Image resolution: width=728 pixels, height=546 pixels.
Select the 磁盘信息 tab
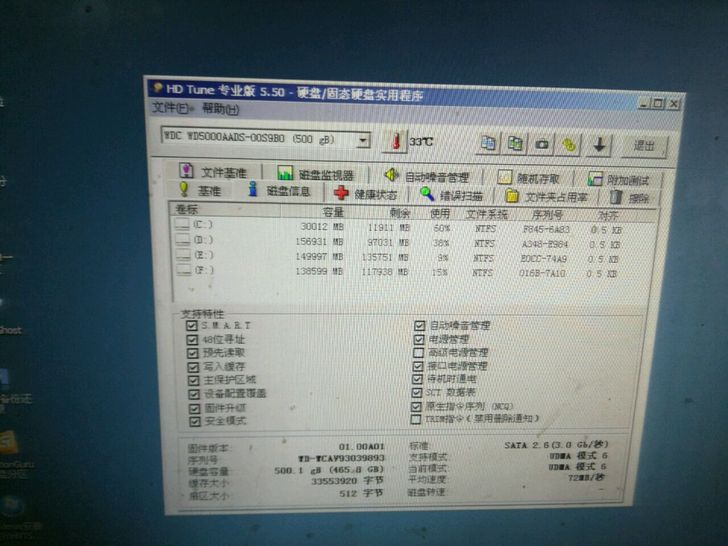(280, 191)
